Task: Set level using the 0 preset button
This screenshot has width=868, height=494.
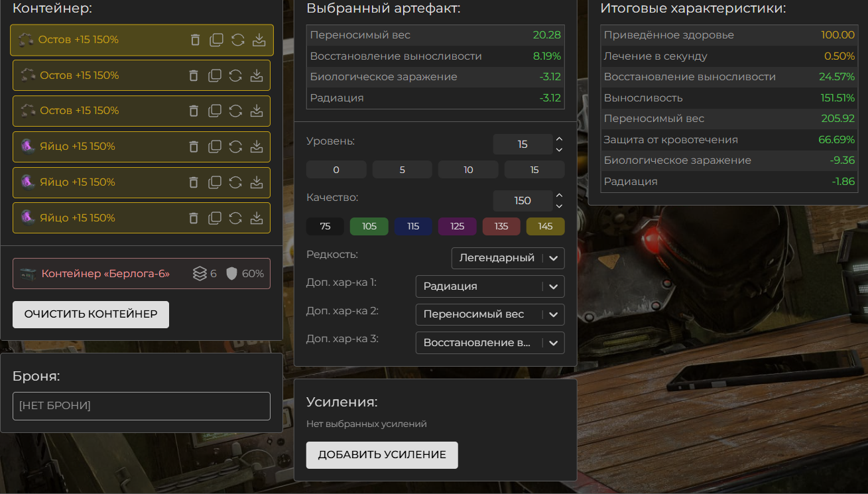Action: [336, 170]
